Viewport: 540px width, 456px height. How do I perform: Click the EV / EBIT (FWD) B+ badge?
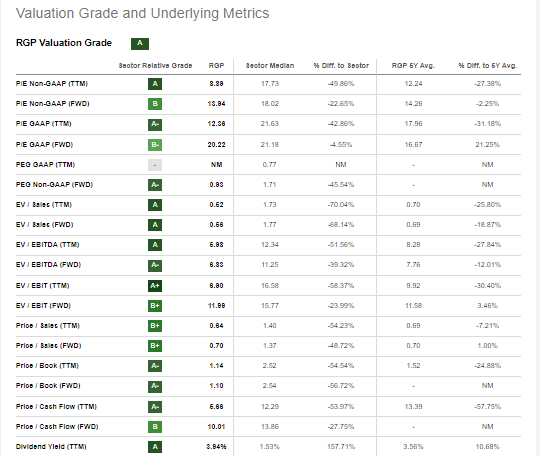click(155, 306)
